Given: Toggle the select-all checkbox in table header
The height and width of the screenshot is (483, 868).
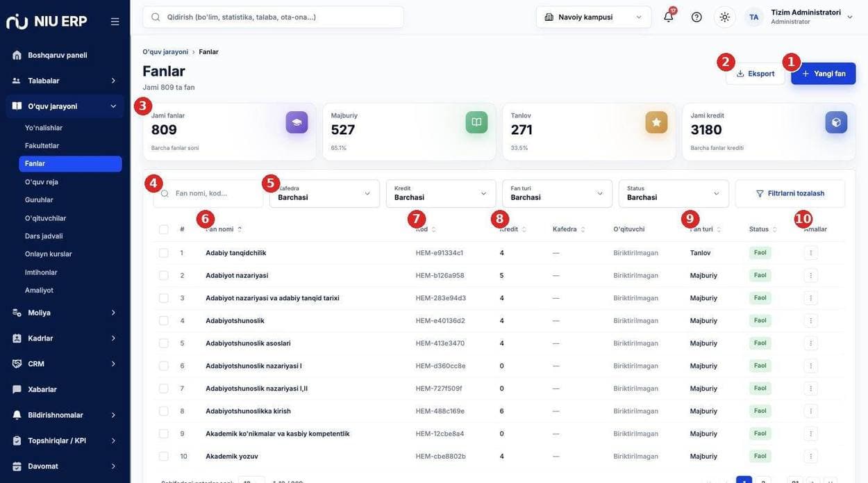Looking at the screenshot, I should point(163,229).
